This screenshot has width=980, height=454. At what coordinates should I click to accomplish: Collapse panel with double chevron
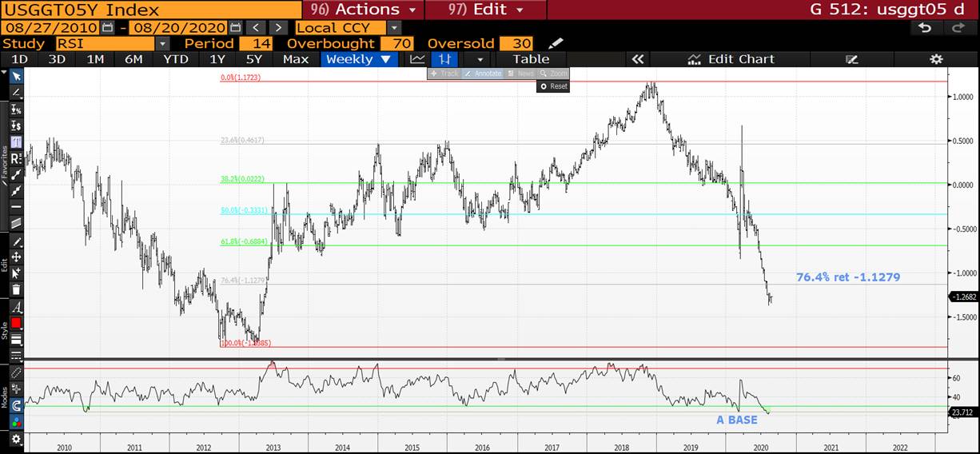pos(637,59)
